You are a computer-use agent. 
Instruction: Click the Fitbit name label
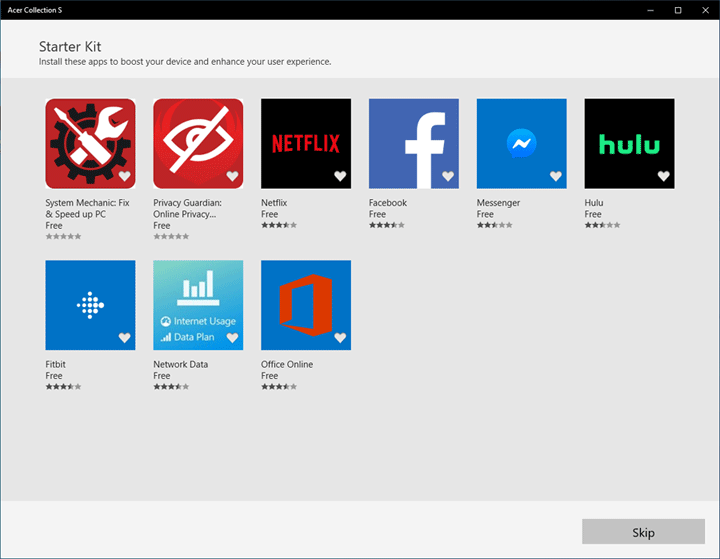[x=55, y=364]
